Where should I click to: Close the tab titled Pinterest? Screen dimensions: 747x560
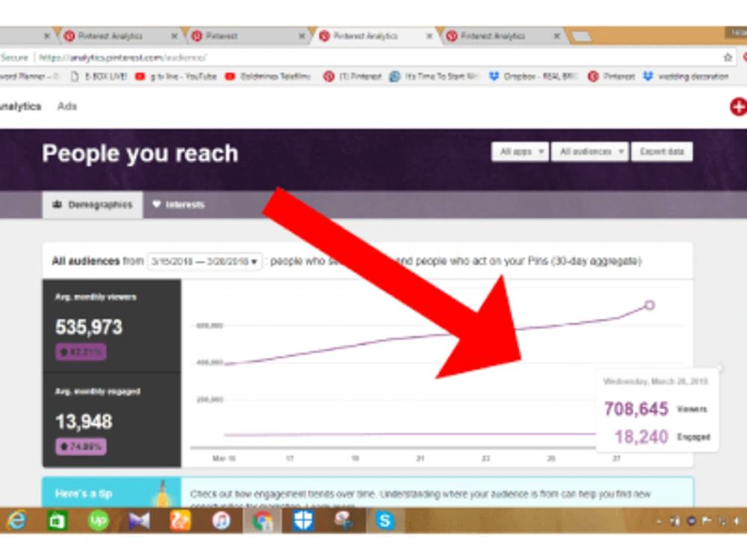pyautogui.click(x=302, y=36)
